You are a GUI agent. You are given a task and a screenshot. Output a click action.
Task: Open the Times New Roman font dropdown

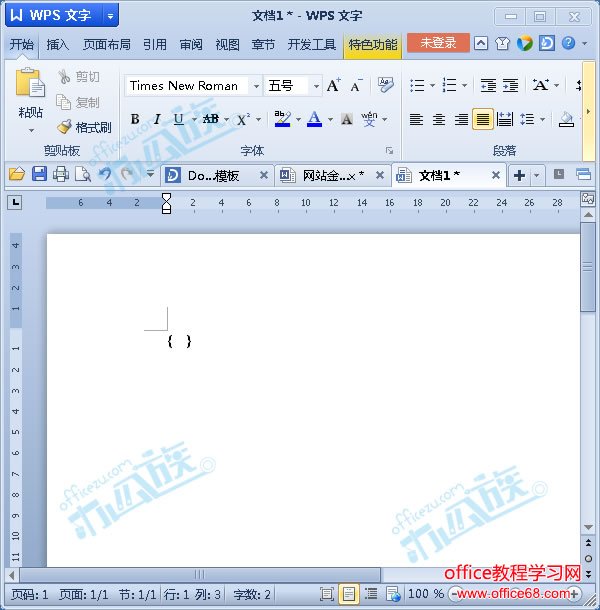click(256, 86)
